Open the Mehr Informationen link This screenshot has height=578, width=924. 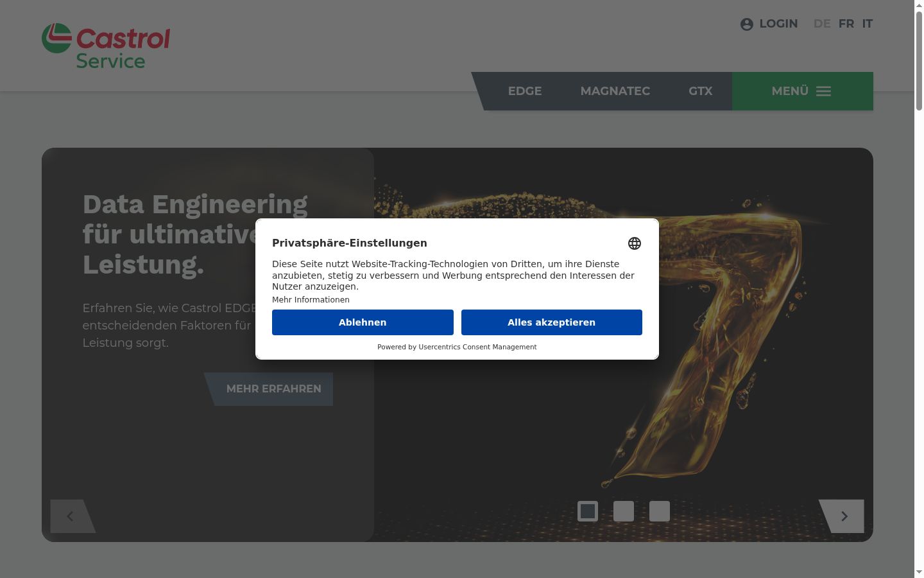click(311, 300)
